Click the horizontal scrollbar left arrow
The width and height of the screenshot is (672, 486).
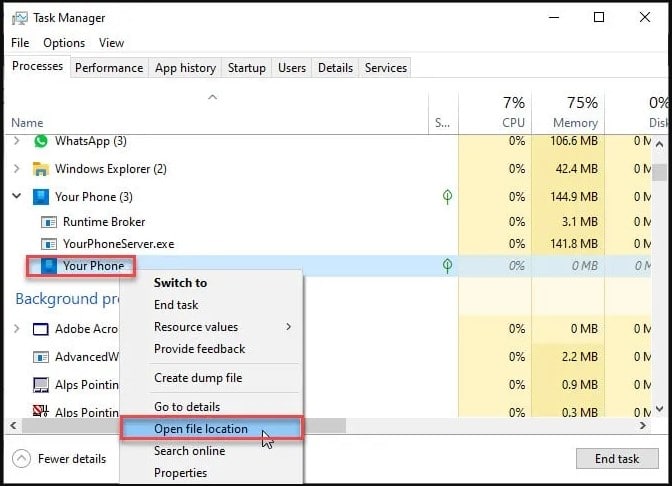14,426
